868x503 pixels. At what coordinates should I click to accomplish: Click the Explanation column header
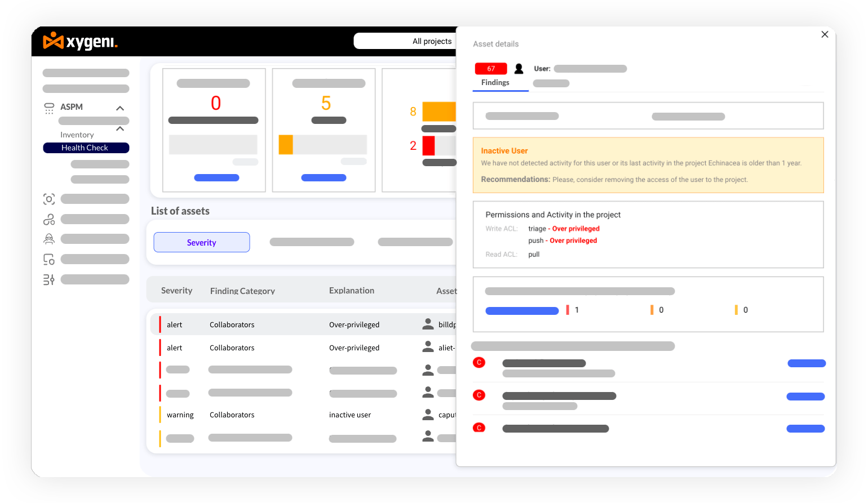pyautogui.click(x=352, y=291)
